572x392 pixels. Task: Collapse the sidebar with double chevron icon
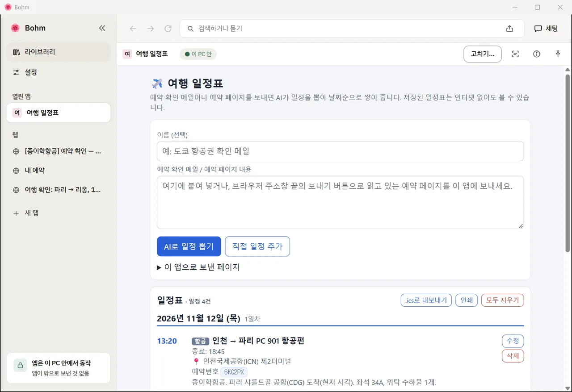pos(102,28)
